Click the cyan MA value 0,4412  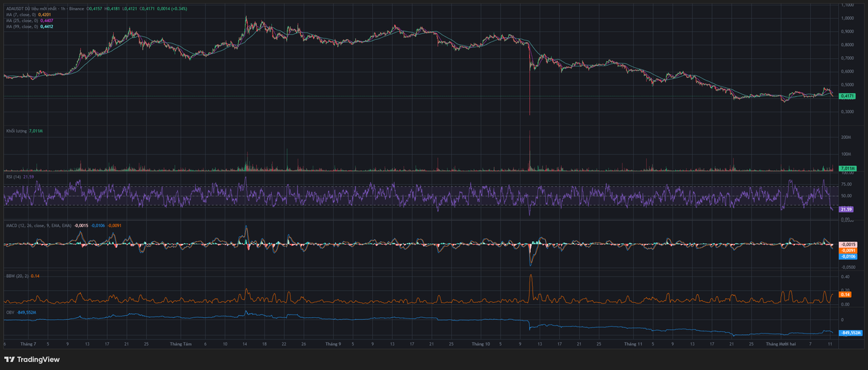(47, 26)
